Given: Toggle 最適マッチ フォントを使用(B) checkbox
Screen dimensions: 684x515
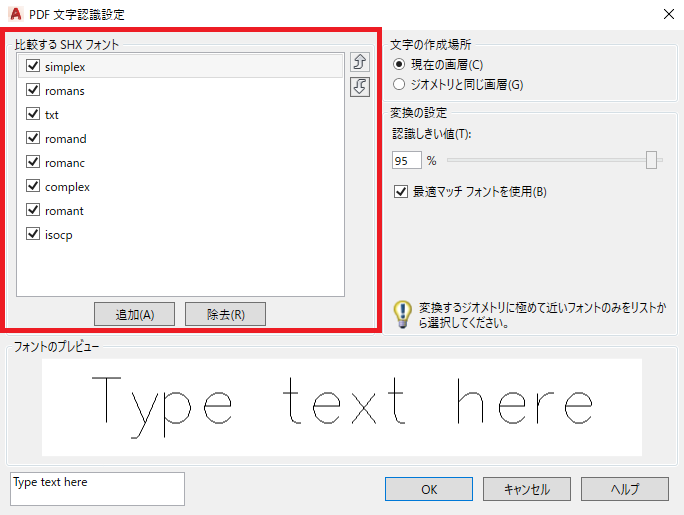Looking at the screenshot, I should [401, 191].
